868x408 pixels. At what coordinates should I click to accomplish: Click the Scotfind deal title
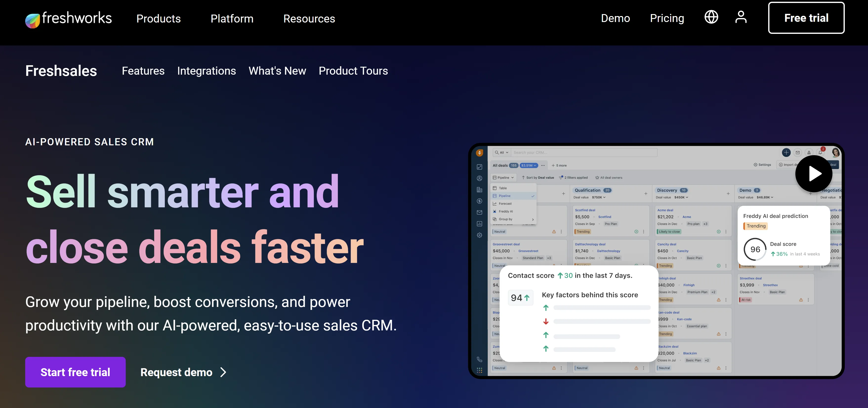pos(585,210)
